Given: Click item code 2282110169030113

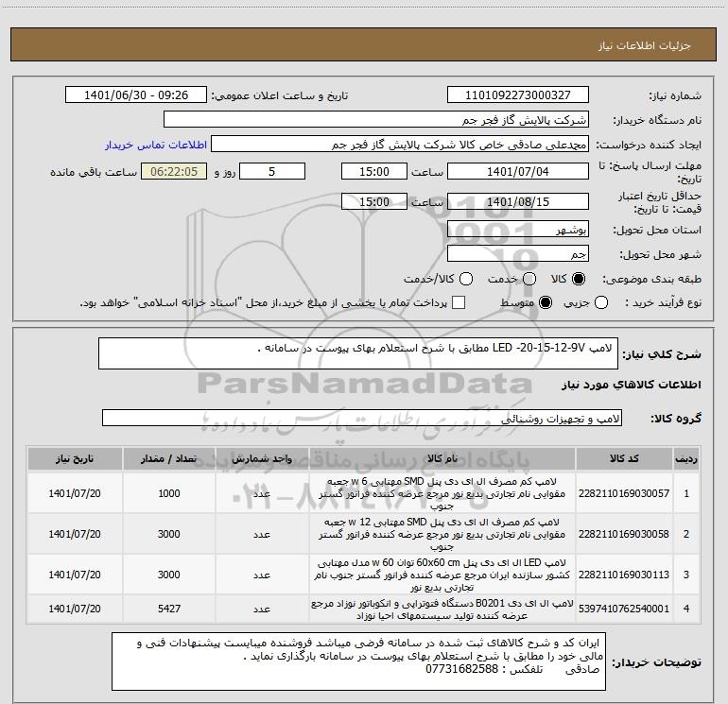Looking at the screenshot, I should click(x=624, y=575).
